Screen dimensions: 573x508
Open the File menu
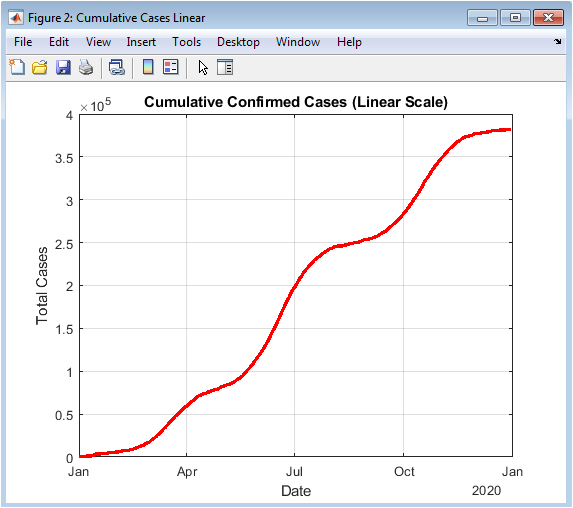[x=23, y=42]
